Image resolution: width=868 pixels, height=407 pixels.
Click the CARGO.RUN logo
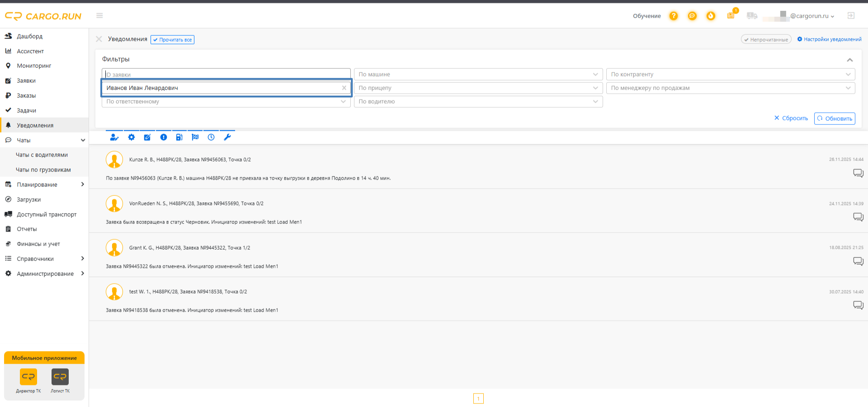(43, 16)
